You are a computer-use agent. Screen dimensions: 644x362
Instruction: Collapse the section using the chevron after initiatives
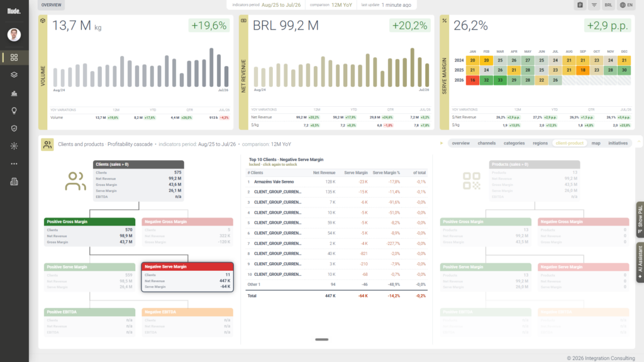pos(639,143)
